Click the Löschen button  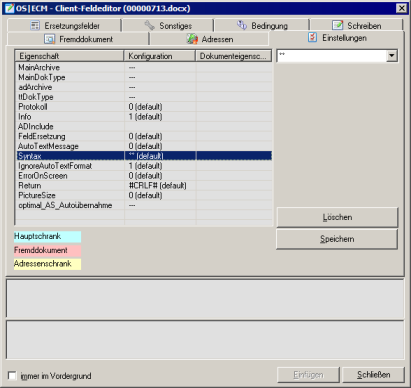pyautogui.click(x=337, y=217)
